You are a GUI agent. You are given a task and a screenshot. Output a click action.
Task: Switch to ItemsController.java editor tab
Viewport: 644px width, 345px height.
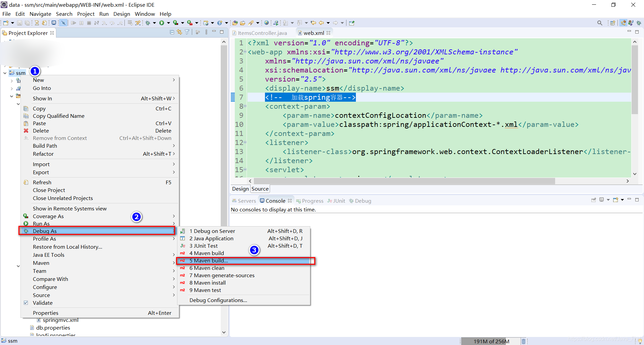click(260, 33)
